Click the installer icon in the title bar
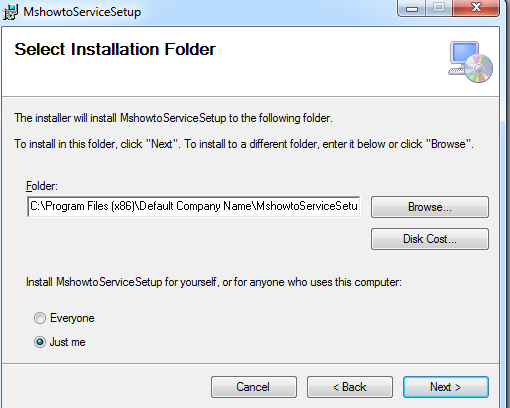The image size is (510, 408). [x=10, y=12]
